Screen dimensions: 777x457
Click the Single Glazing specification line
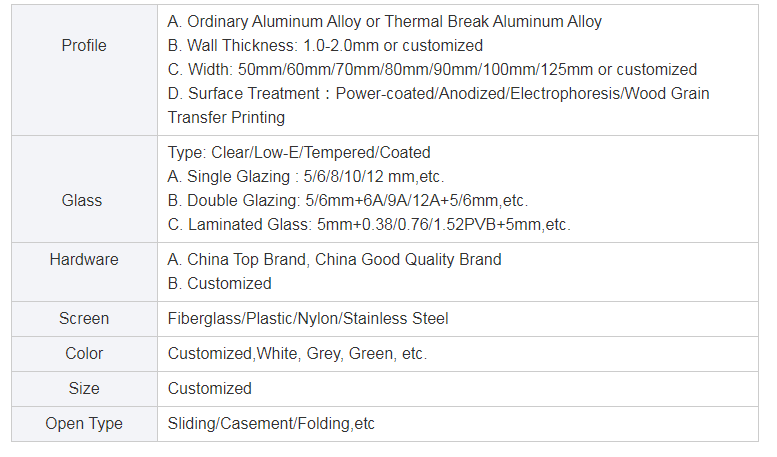(306, 176)
